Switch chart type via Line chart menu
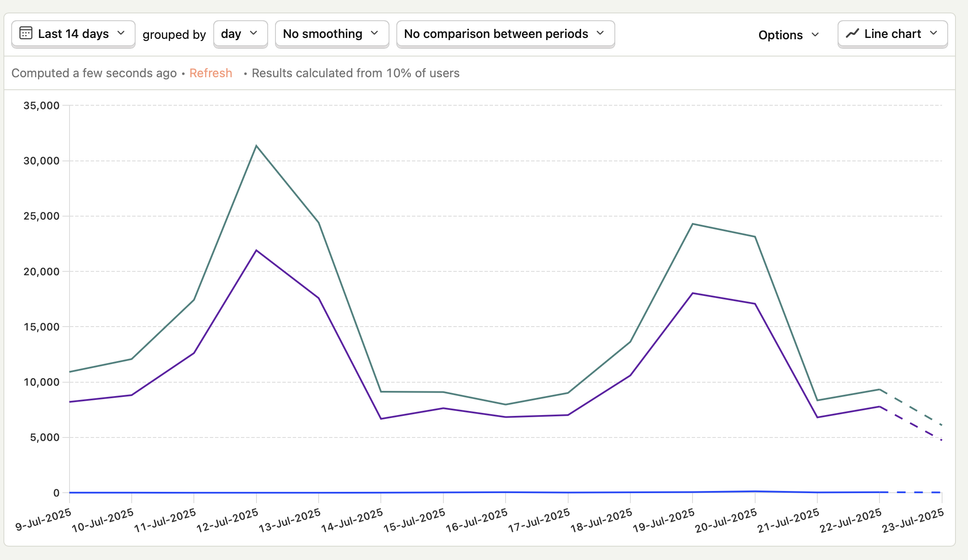 pos(892,34)
